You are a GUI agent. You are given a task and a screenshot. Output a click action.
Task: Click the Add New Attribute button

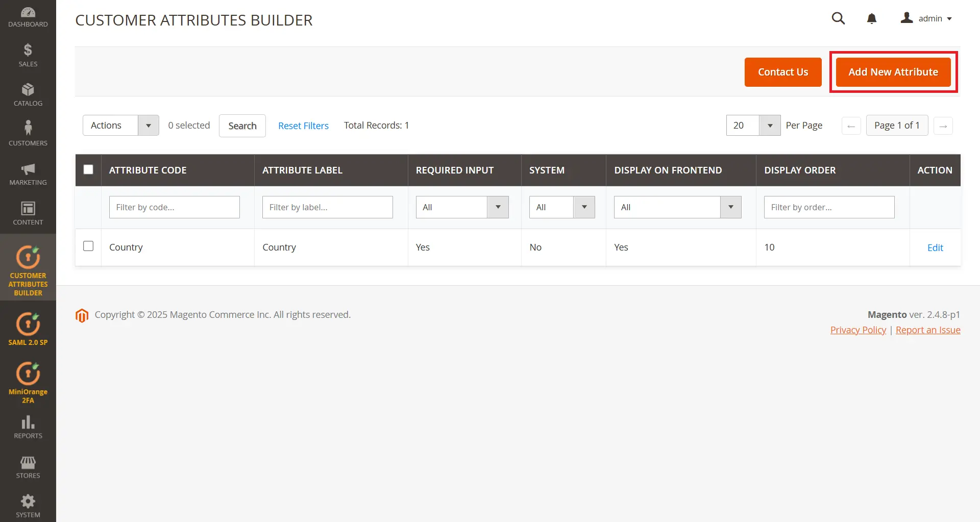point(893,72)
